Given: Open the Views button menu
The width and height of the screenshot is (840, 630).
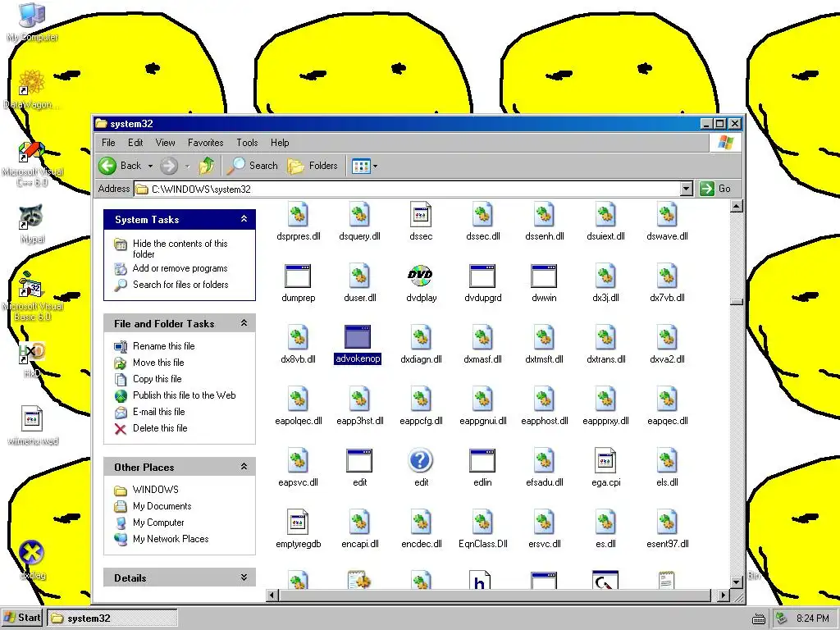Looking at the screenshot, I should (x=365, y=166).
